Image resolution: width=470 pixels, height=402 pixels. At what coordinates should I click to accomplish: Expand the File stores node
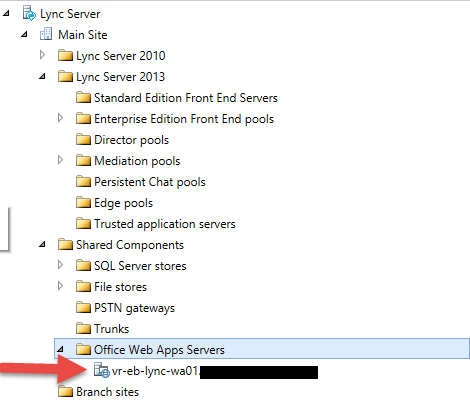click(60, 286)
